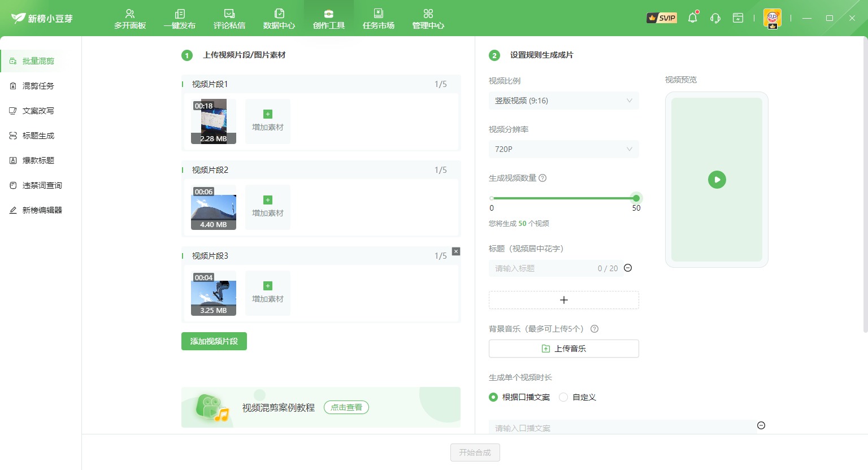Open the notification bell
The image size is (868, 470).
point(692,18)
